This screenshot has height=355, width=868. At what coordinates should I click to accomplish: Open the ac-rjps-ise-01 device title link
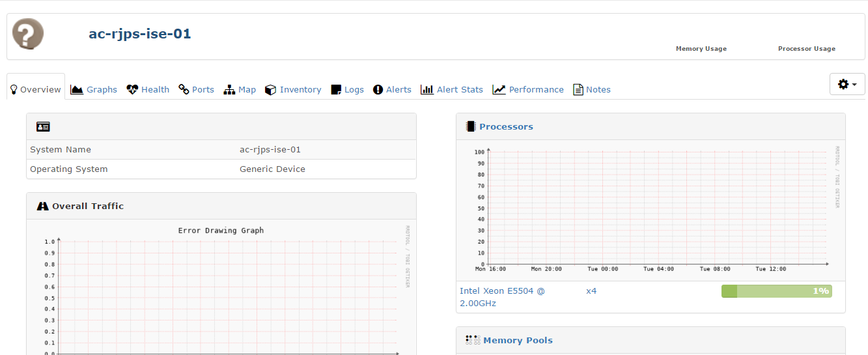140,34
